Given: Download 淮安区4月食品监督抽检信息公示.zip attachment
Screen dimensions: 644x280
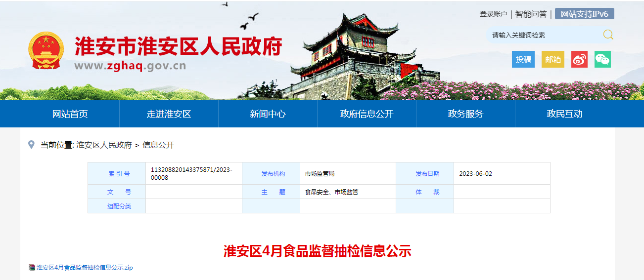Looking at the screenshot, I should coord(85,268).
